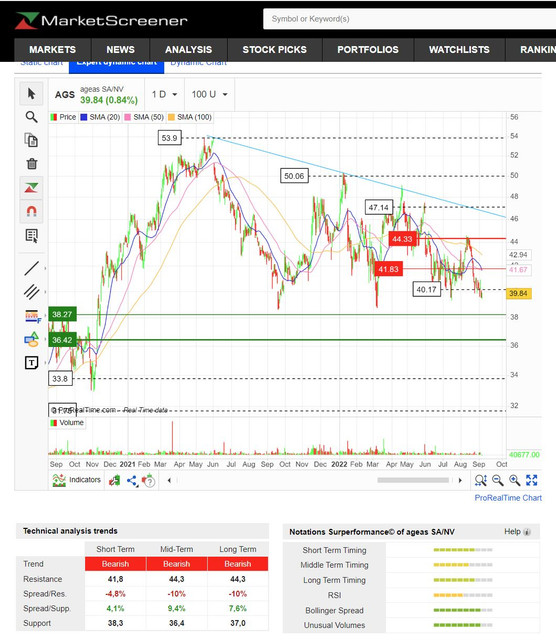Activate the magnifier zoom tool
The height and width of the screenshot is (640, 556).
(x=31, y=117)
